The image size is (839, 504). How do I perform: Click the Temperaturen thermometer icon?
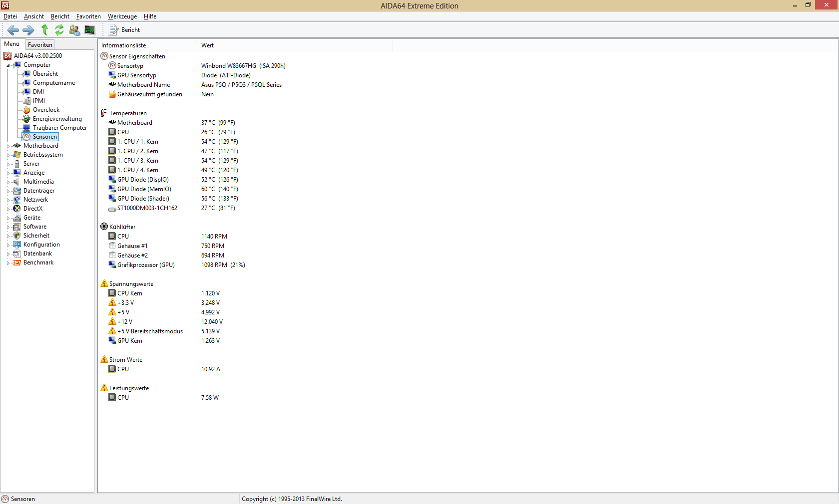(x=104, y=113)
